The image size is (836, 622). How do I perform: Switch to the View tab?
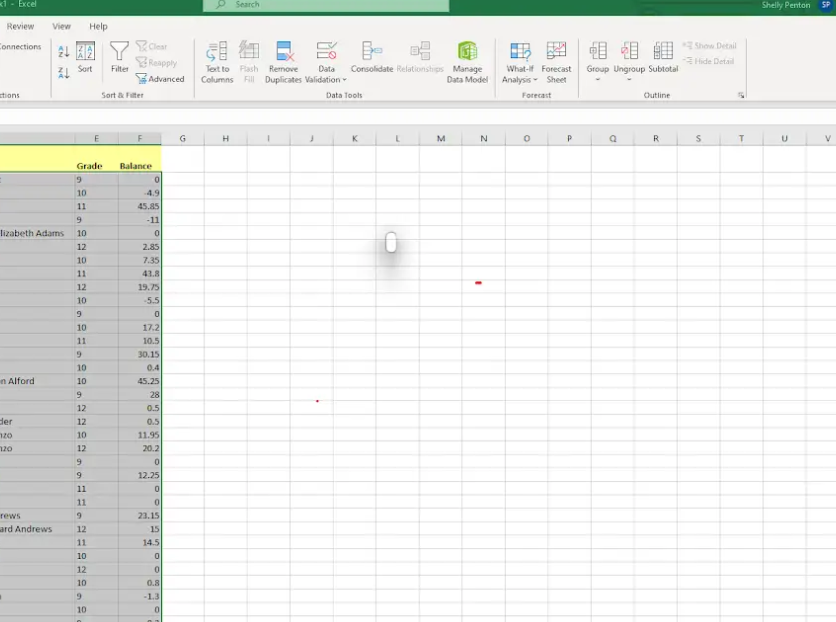[x=61, y=26]
